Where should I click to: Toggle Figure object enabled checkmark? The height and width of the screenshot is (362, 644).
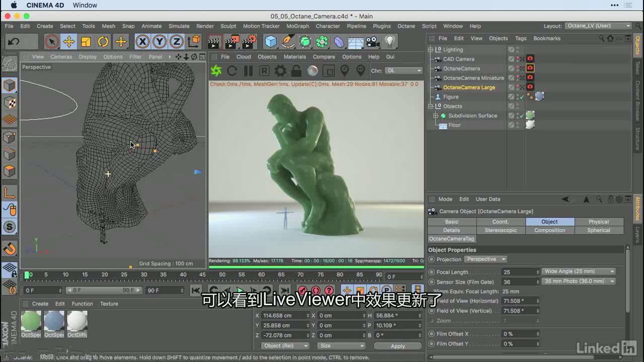pos(522,97)
